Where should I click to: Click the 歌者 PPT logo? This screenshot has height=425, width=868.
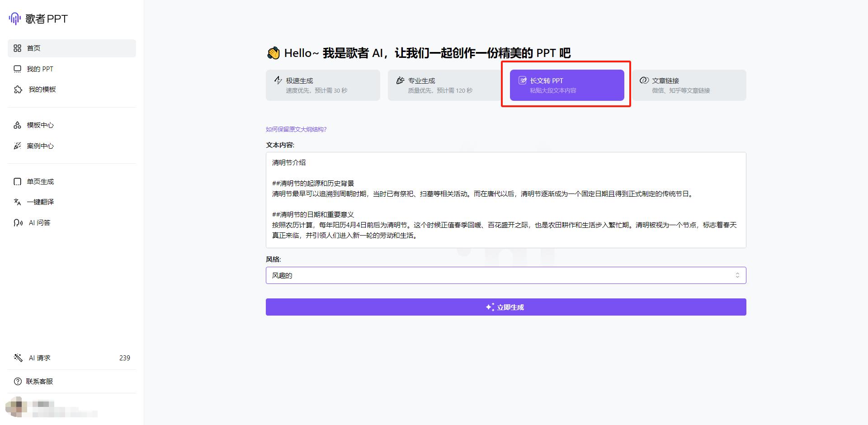pos(38,19)
